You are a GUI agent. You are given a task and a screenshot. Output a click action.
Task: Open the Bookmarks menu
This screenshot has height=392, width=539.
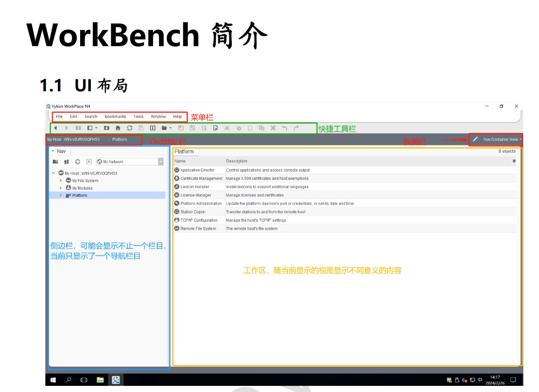tap(115, 117)
